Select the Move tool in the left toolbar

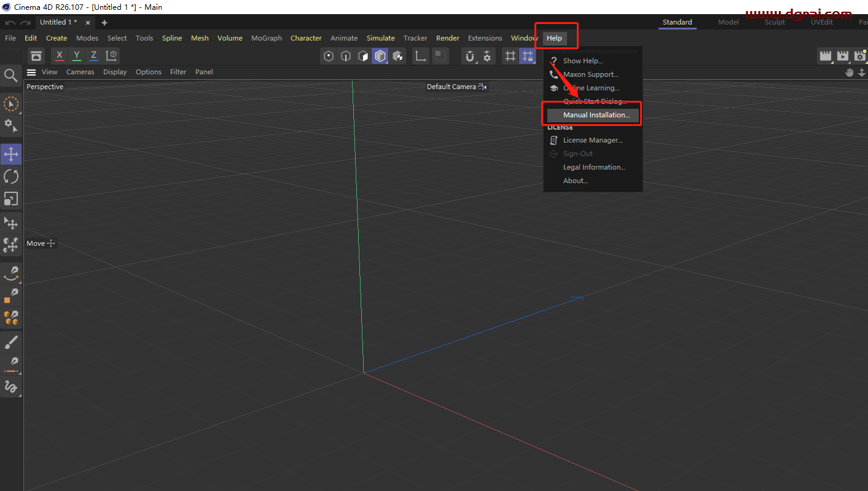(11, 154)
